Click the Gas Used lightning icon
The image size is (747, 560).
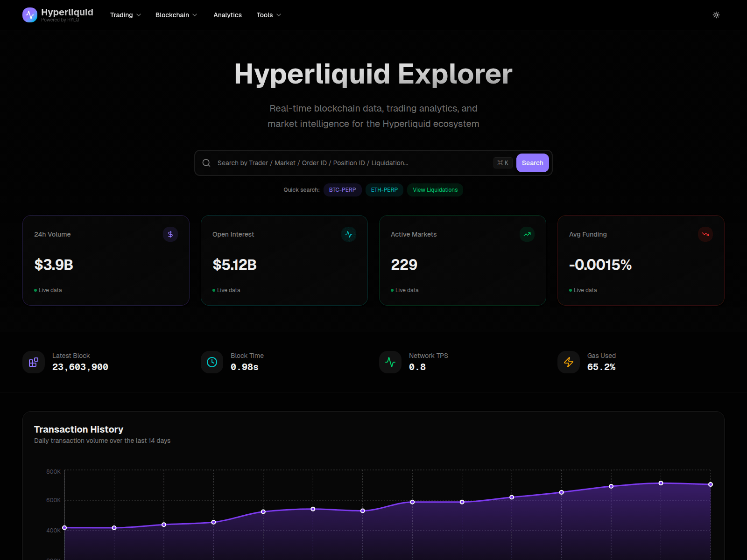click(569, 362)
